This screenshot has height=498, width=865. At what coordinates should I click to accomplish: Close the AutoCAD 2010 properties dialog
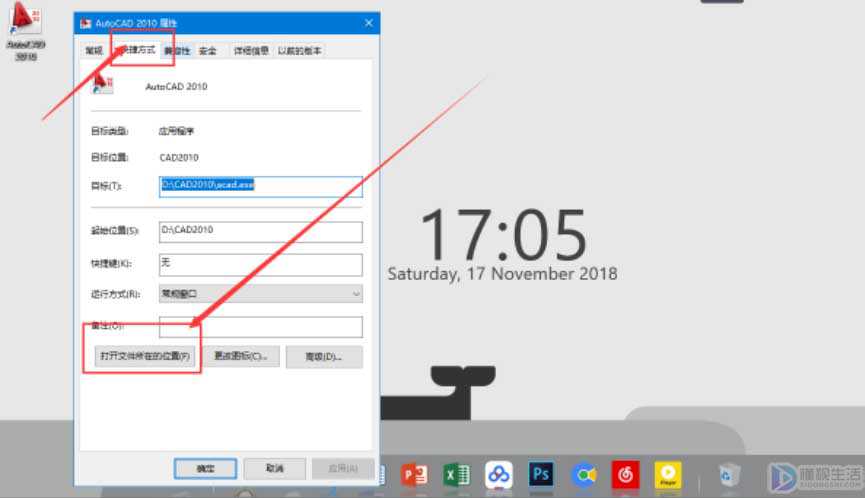(369, 23)
